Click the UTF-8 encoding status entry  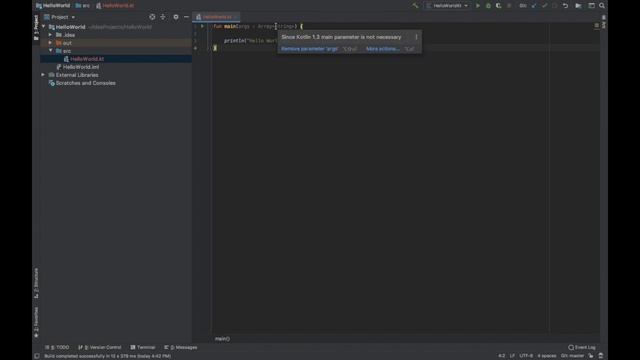(526, 356)
